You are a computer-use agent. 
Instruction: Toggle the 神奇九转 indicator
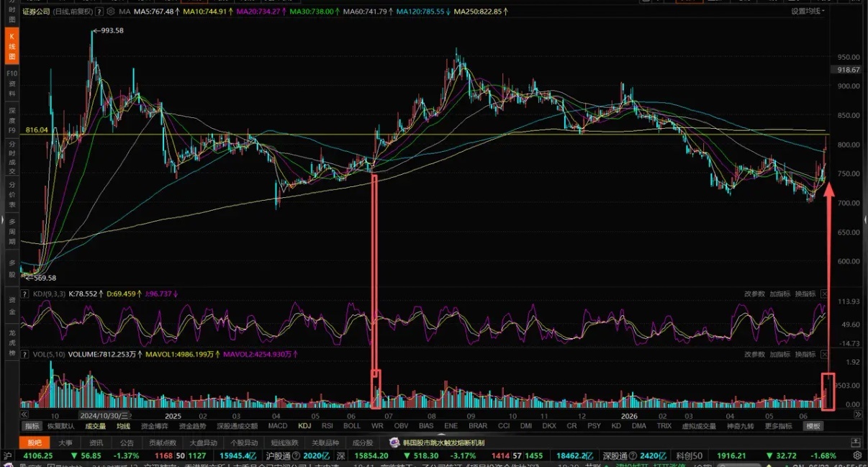click(740, 426)
